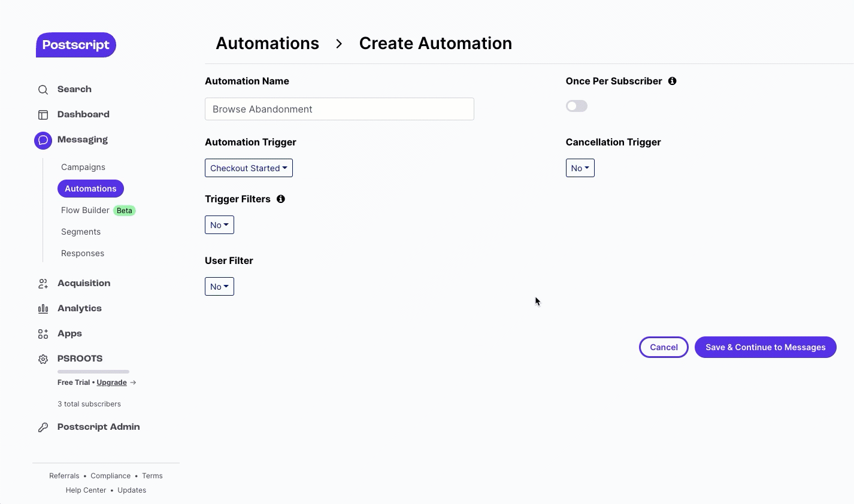The width and height of the screenshot is (854, 504).
Task: Click info icon next to Trigger Filters
Action: tap(281, 199)
